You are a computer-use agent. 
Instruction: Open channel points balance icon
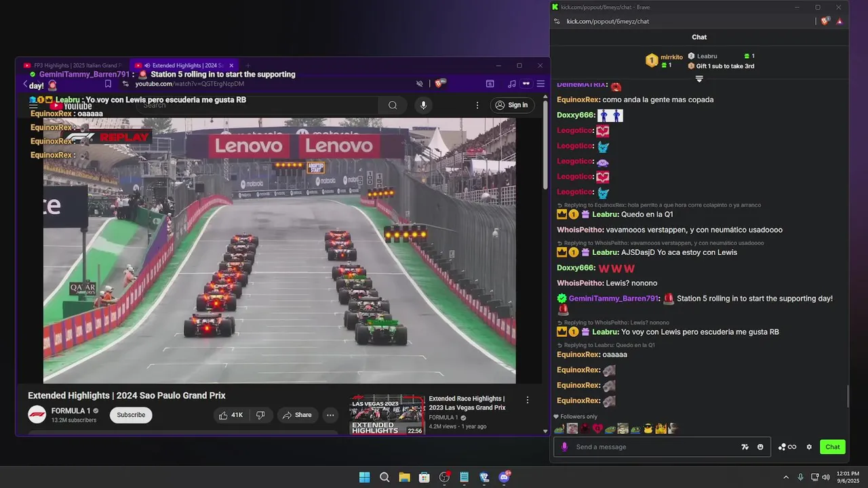(787, 447)
